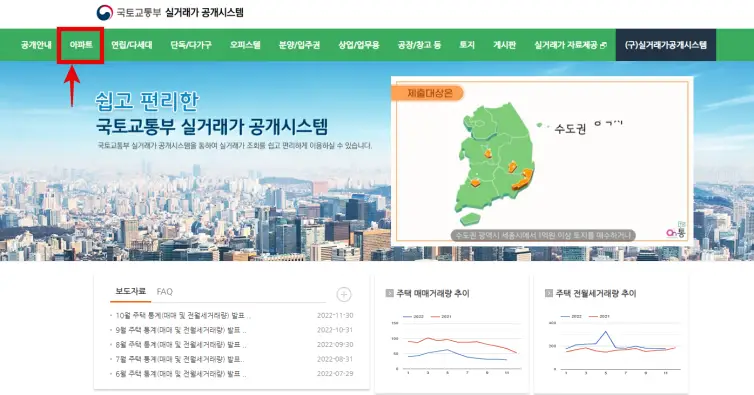Go to the 게시판 menu
This screenshot has width=754, height=395.
click(x=504, y=45)
